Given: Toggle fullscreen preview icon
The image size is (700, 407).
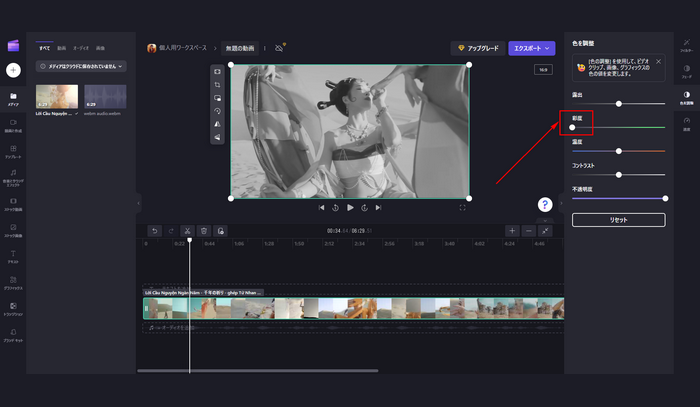Looking at the screenshot, I should 463,207.
